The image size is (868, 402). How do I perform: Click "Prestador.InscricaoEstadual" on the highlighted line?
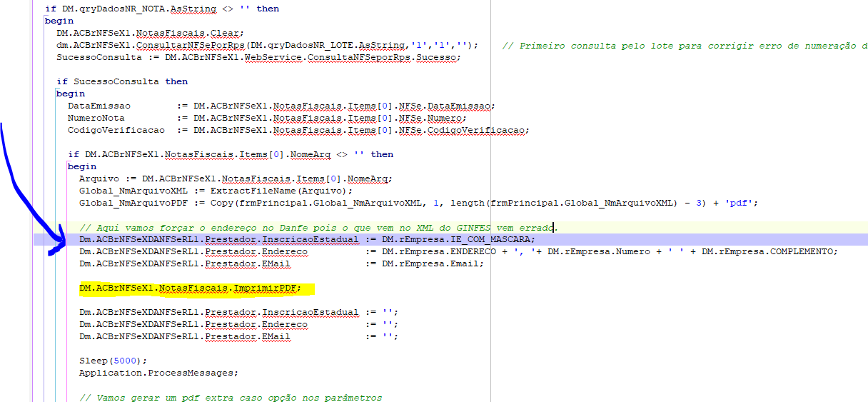point(281,239)
